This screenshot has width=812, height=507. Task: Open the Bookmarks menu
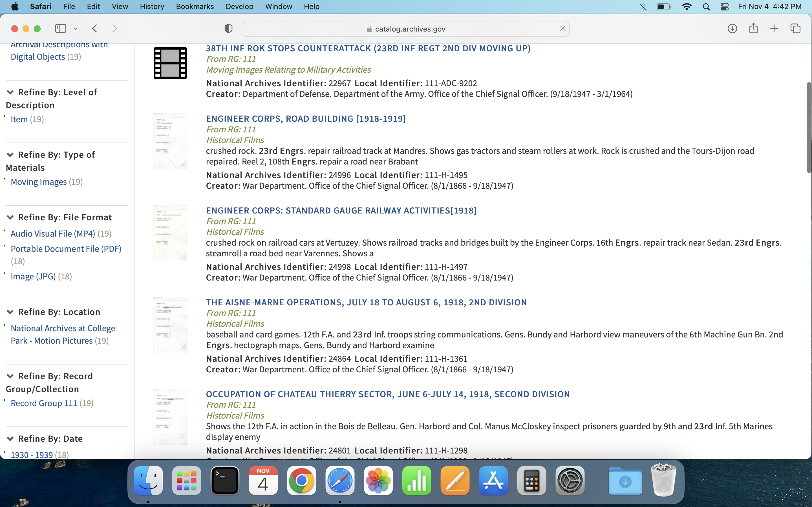click(195, 7)
